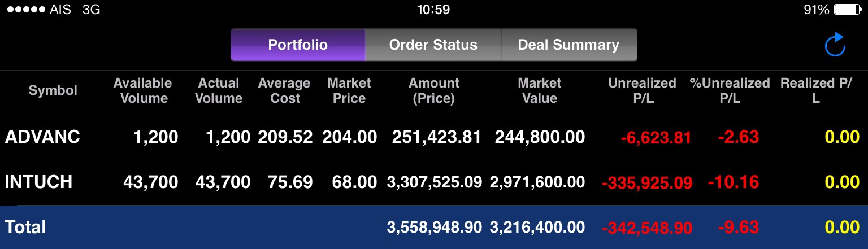868x249 pixels.
Task: Select the Portfolio tab
Action: pyautogui.click(x=298, y=45)
